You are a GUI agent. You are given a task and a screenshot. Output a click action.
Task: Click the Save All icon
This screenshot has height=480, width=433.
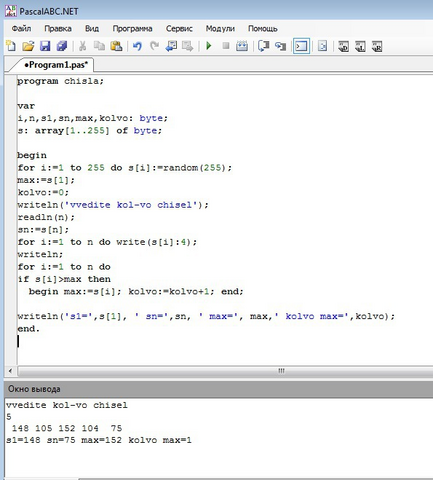coord(62,46)
